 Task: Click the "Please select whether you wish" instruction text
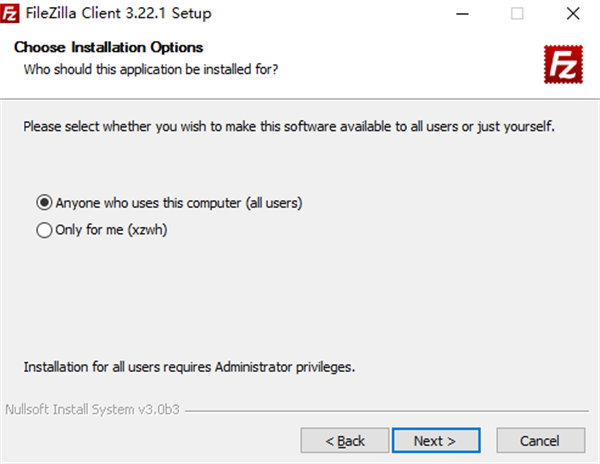click(x=288, y=127)
